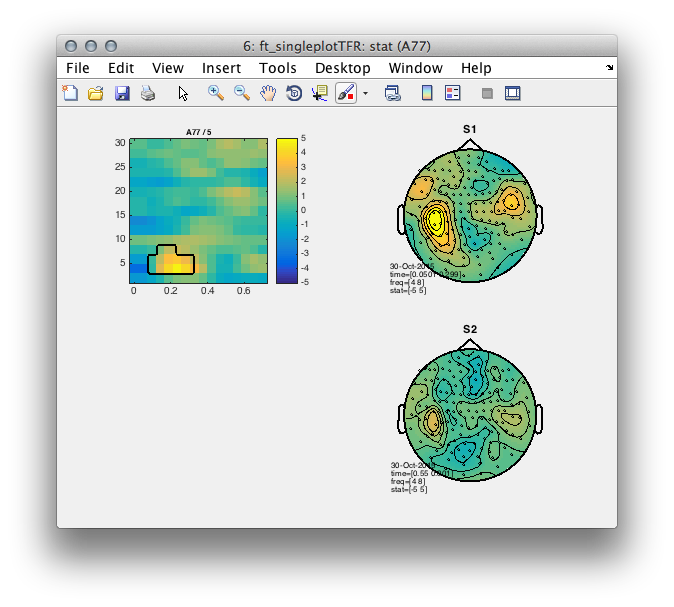Open the Insert menu

(221, 68)
